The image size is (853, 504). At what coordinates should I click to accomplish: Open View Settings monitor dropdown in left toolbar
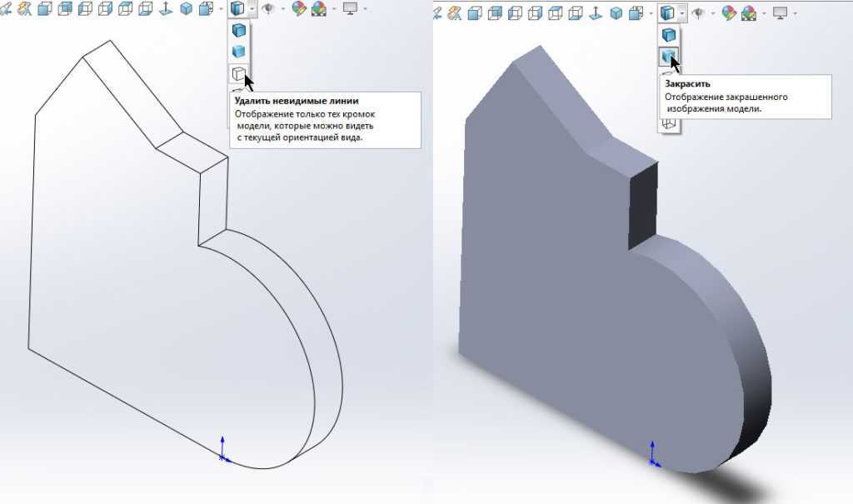[x=349, y=10]
